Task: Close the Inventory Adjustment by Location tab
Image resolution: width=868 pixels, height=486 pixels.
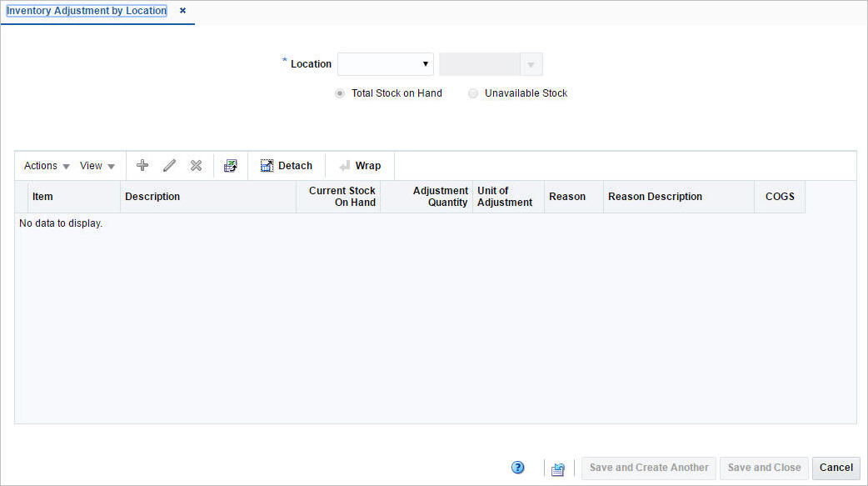Action: point(182,11)
